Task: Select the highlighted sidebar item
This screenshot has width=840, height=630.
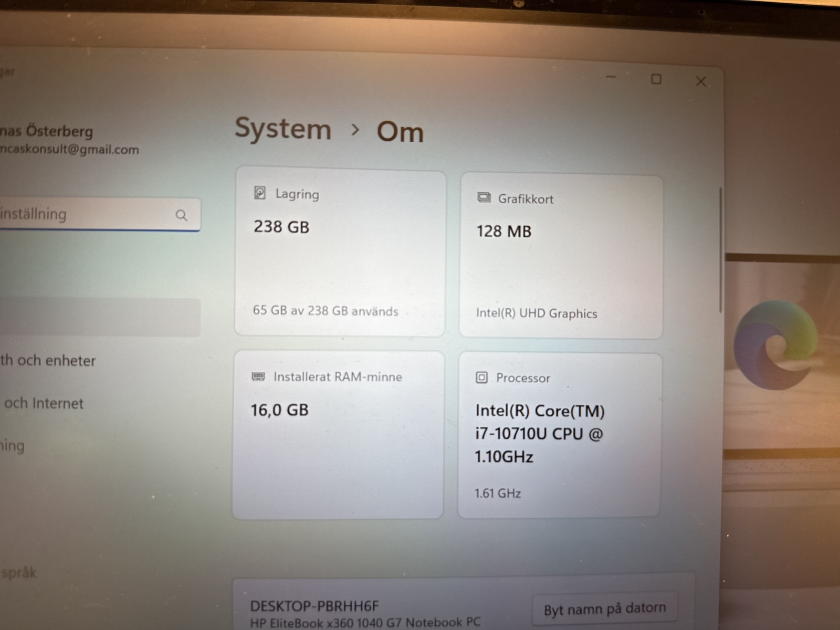Action: click(x=100, y=317)
